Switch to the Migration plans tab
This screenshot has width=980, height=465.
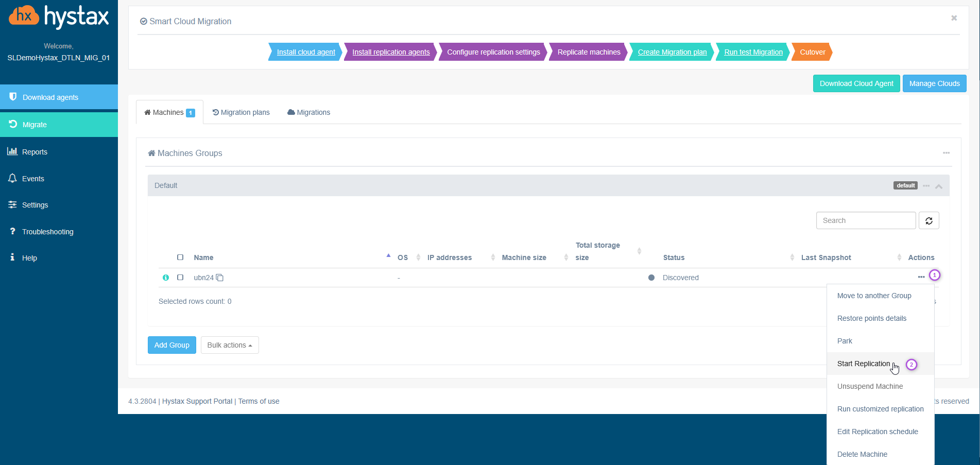(x=241, y=112)
